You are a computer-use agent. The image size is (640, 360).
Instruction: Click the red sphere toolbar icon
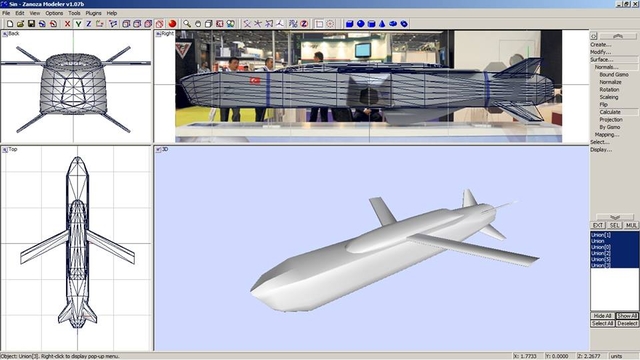point(172,24)
